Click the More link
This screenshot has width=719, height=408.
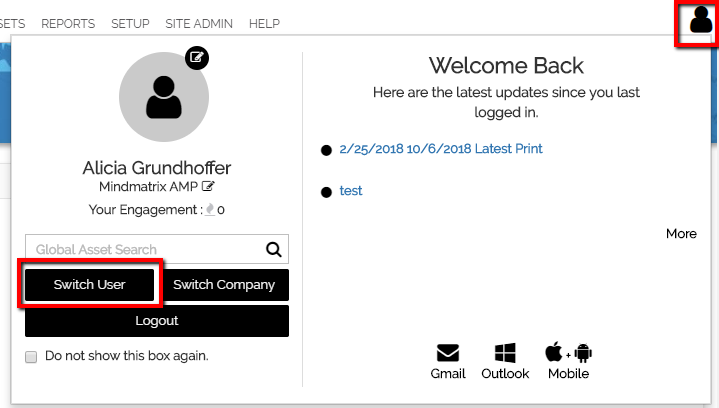681,234
